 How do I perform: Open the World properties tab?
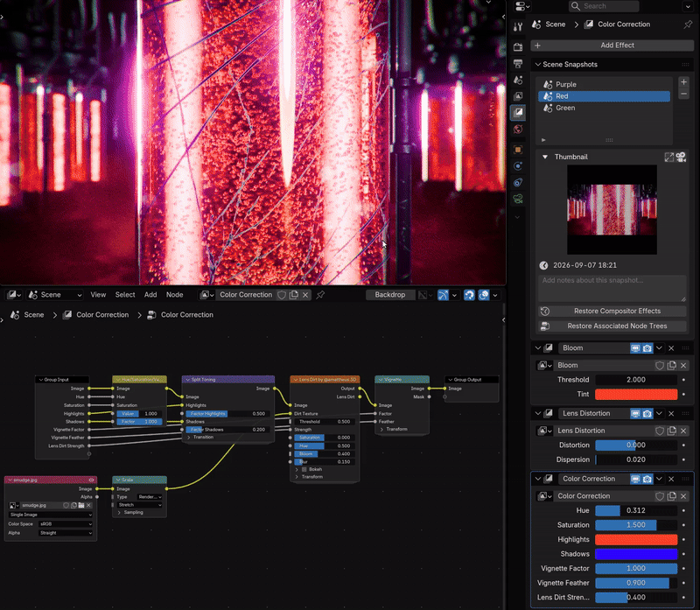pyautogui.click(x=518, y=129)
